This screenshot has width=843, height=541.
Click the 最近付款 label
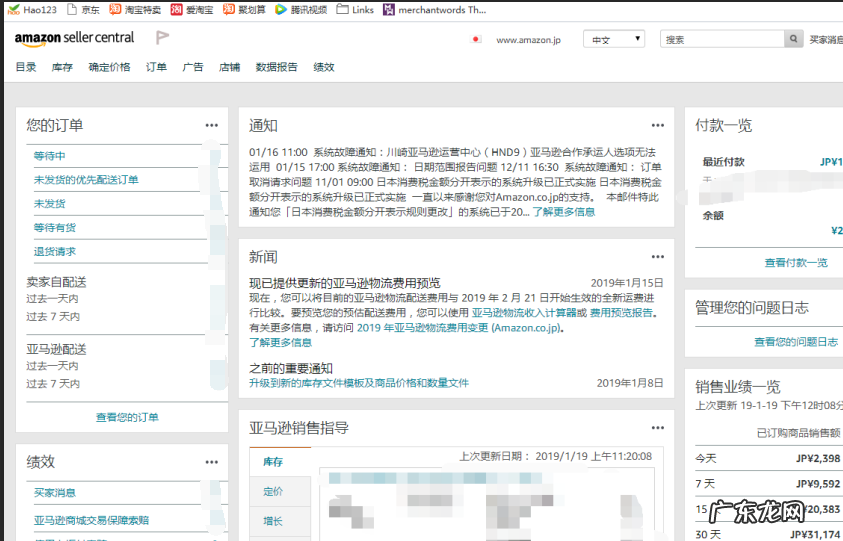tap(724, 162)
